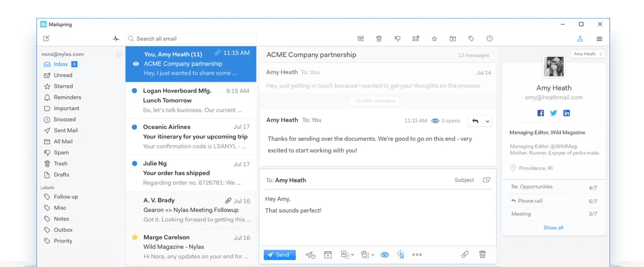Toggle link tracking cursor icon in composer
The width and height of the screenshot is (644, 267).
401,255
